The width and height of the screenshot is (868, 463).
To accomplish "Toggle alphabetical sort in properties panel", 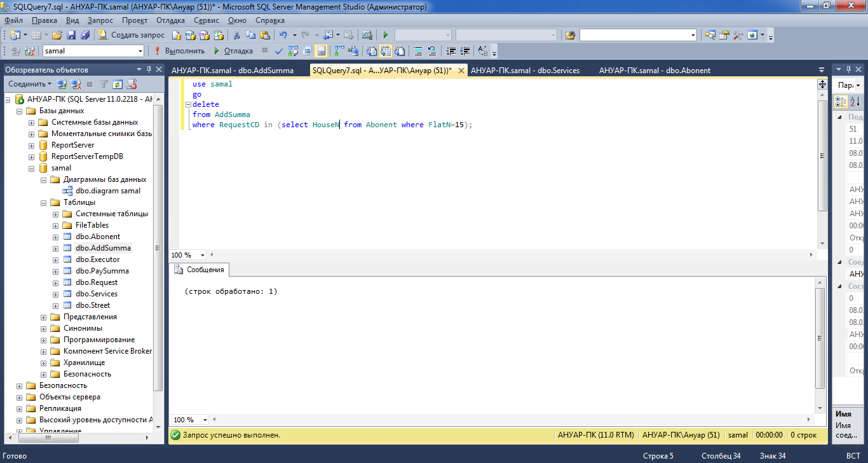I will coord(855,101).
